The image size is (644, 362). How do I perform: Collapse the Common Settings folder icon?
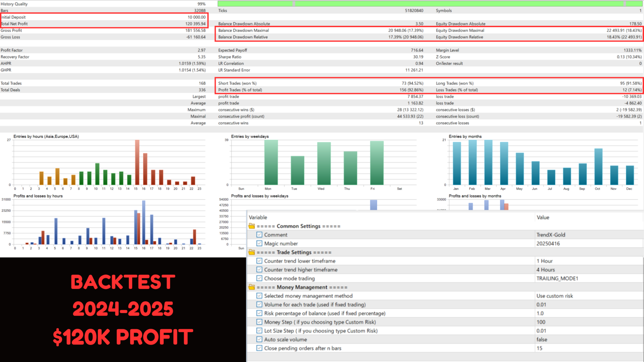(252, 226)
